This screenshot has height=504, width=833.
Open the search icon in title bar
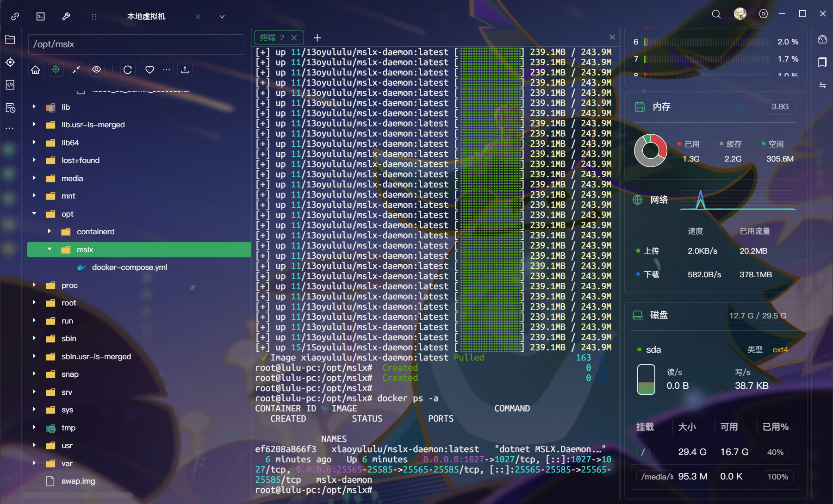click(x=716, y=14)
